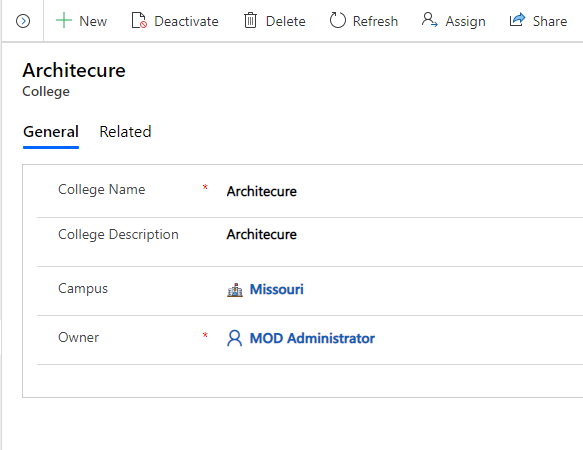This screenshot has height=450, width=583.
Task: Click the College Description field value
Action: [262, 234]
